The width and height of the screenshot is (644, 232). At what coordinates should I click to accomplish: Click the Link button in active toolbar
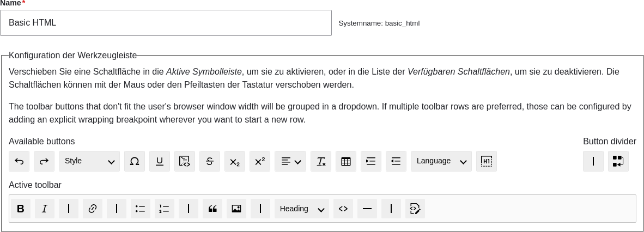[x=93, y=209]
